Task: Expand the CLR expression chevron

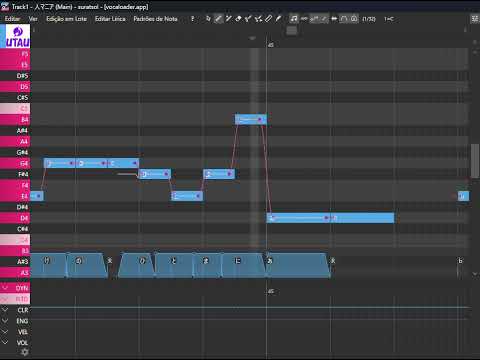Action: [x=5, y=310]
